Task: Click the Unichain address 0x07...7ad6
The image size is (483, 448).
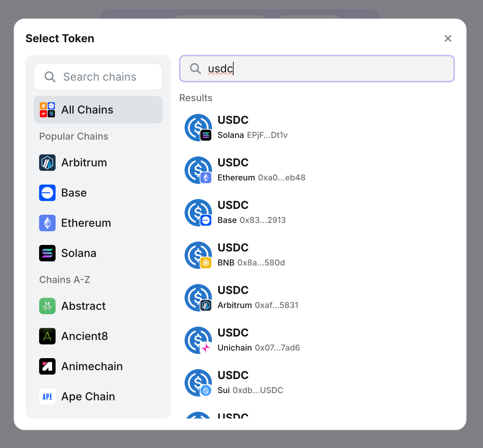Action: 278,348
